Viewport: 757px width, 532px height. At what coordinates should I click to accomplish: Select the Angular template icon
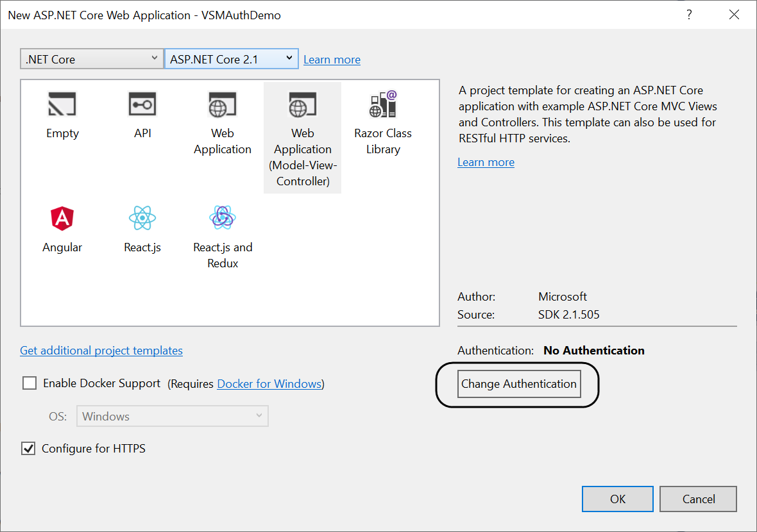coord(62,219)
